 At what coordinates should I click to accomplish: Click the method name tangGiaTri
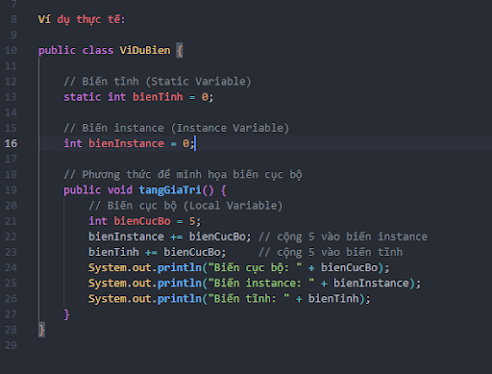[x=170, y=190]
